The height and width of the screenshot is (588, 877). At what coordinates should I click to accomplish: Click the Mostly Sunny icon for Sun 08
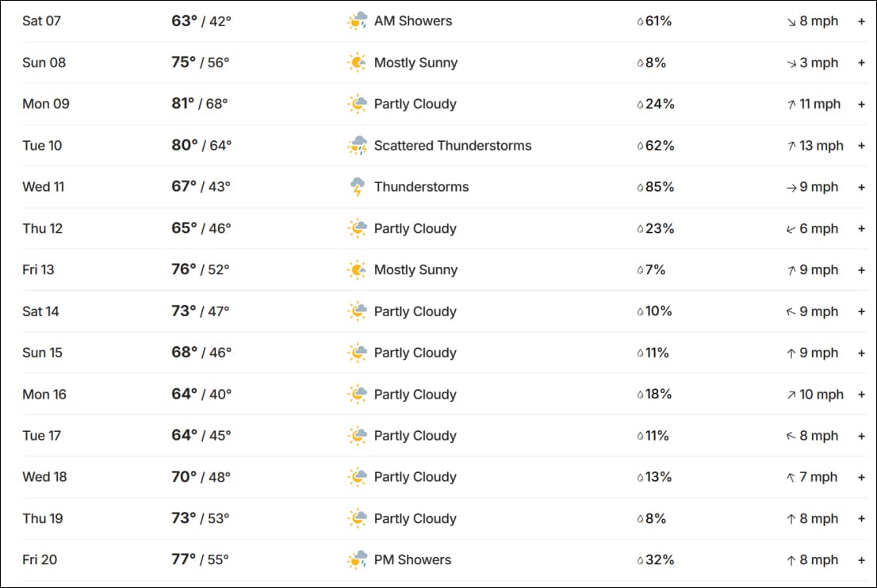[x=358, y=63]
